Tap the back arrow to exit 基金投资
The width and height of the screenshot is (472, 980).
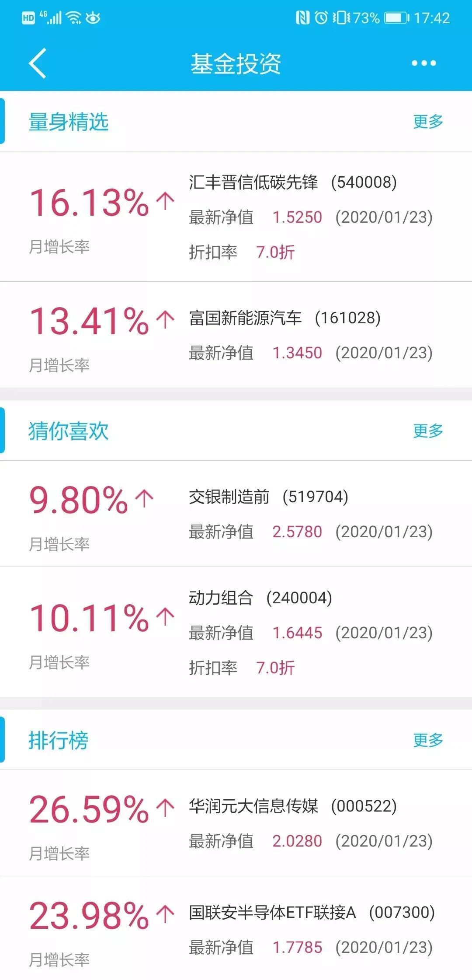click(x=37, y=63)
